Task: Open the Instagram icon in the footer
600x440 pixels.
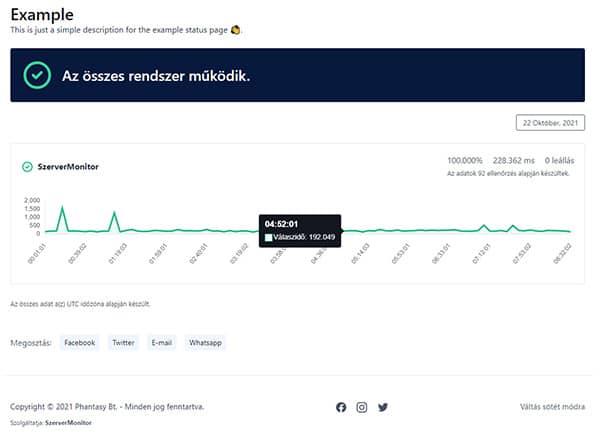Action: [362, 407]
